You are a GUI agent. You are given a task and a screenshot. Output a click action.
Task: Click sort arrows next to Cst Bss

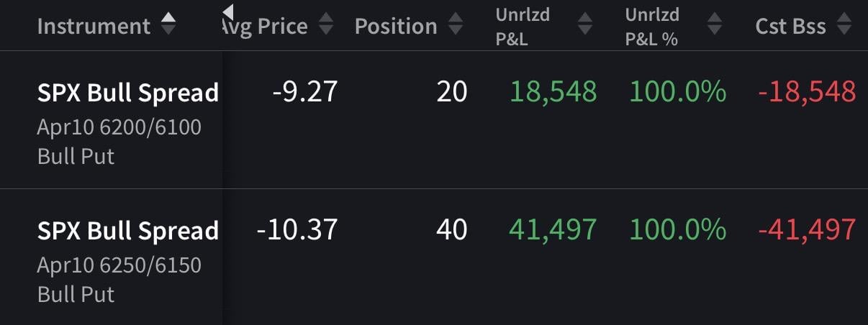pyautogui.click(x=844, y=26)
